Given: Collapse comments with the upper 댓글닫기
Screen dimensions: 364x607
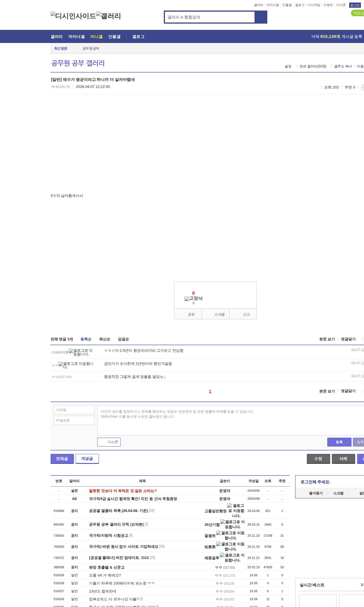Looking at the screenshot, I should coord(348,339).
